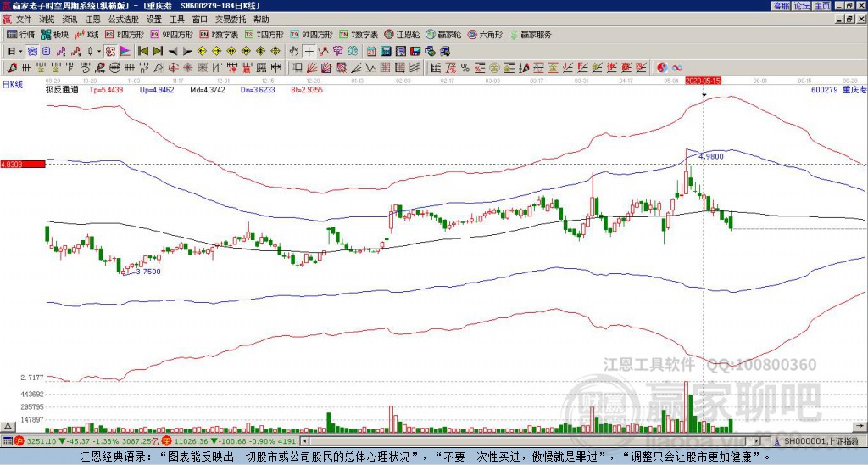868x465 pixels.
Task: Open the 赢家轮 tool
Action: click(x=443, y=34)
